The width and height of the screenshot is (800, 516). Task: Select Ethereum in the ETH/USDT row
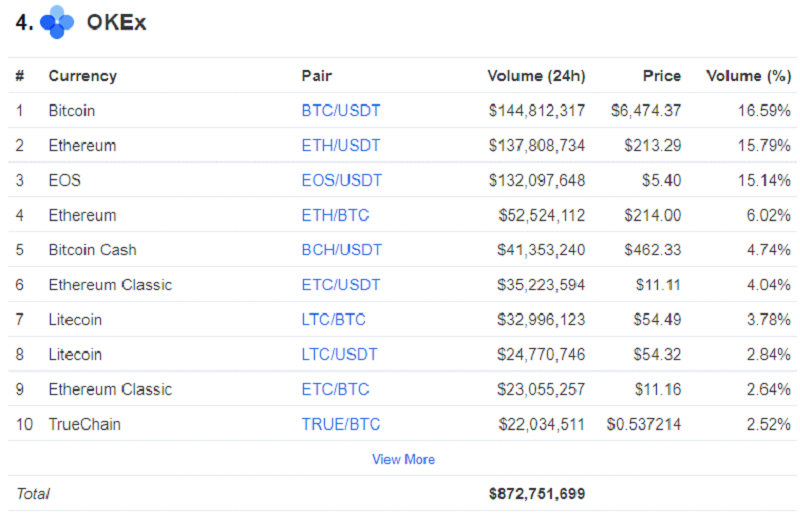coord(82,145)
